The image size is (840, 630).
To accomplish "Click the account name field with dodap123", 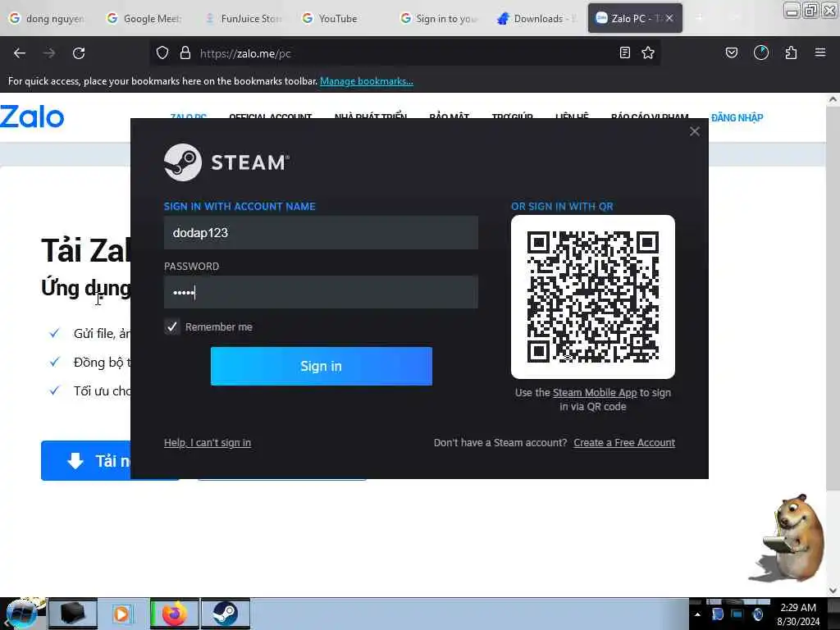I will tap(321, 232).
